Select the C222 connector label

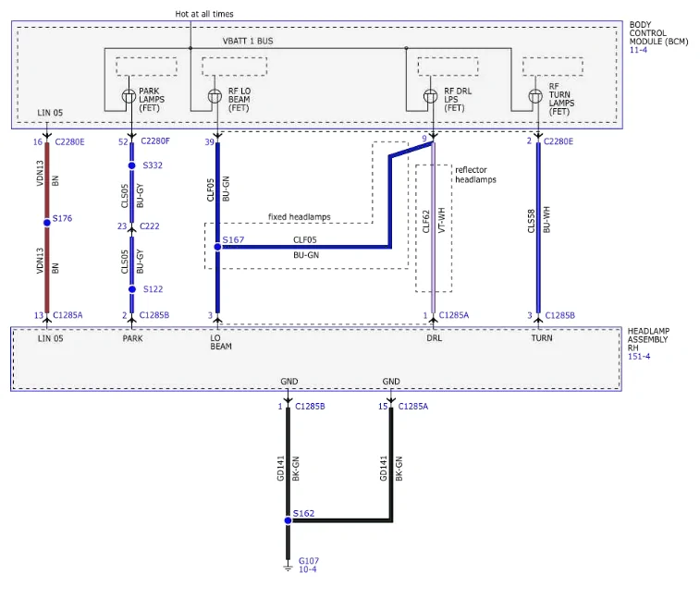150,226
